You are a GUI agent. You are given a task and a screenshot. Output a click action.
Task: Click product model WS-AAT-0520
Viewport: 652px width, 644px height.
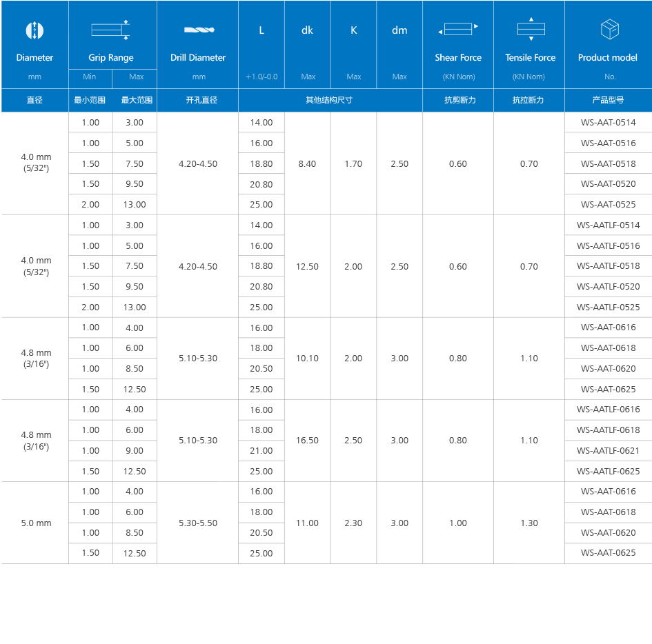click(x=609, y=184)
